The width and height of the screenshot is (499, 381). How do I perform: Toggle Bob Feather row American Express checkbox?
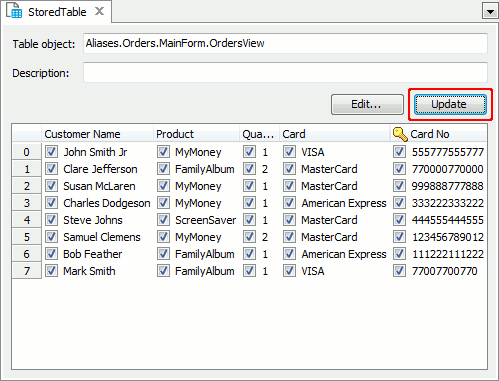[x=289, y=254]
